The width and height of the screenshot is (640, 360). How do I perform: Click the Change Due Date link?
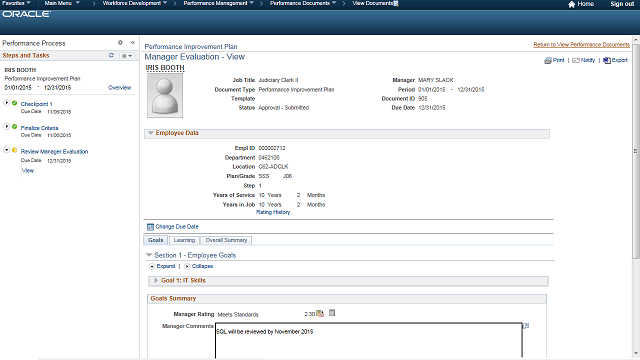click(x=177, y=227)
